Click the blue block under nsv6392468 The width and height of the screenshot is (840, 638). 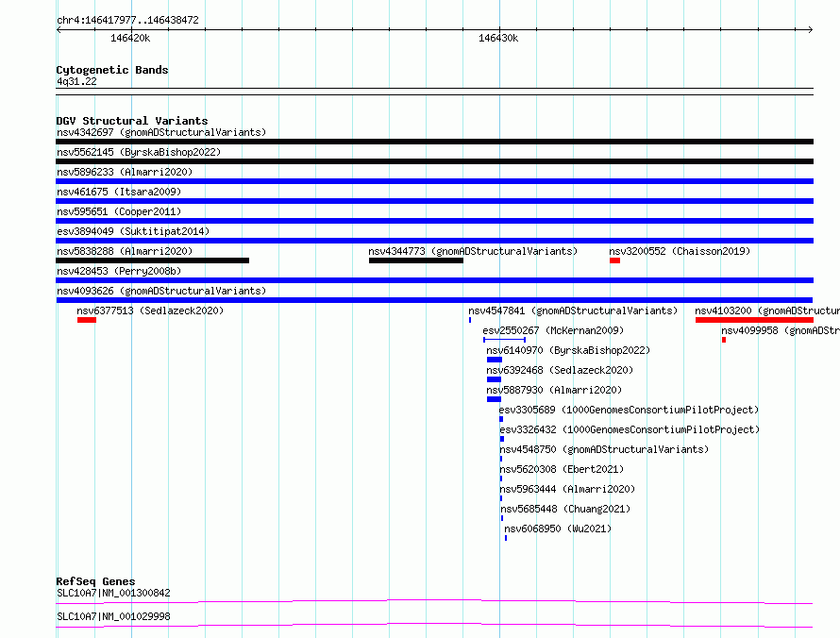click(x=494, y=379)
